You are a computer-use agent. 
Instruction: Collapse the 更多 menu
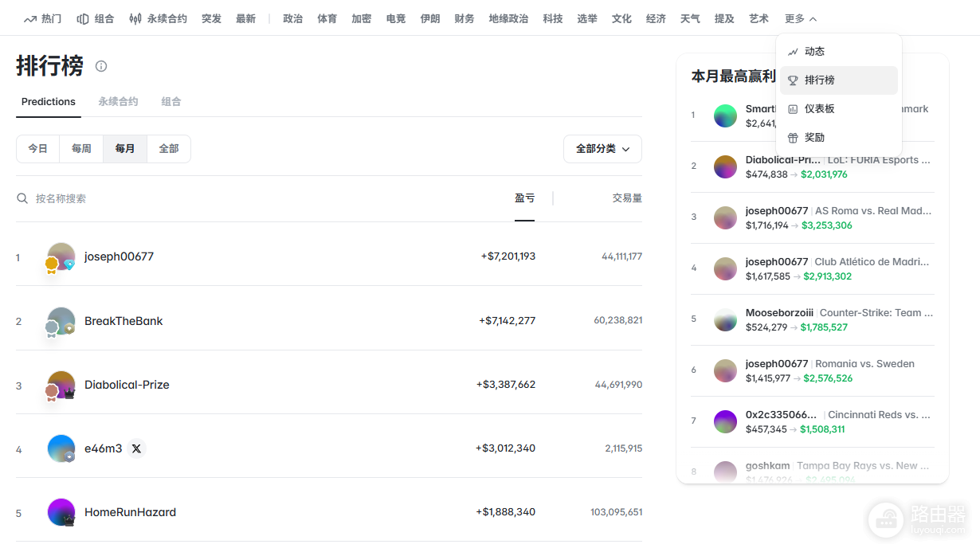pos(801,18)
